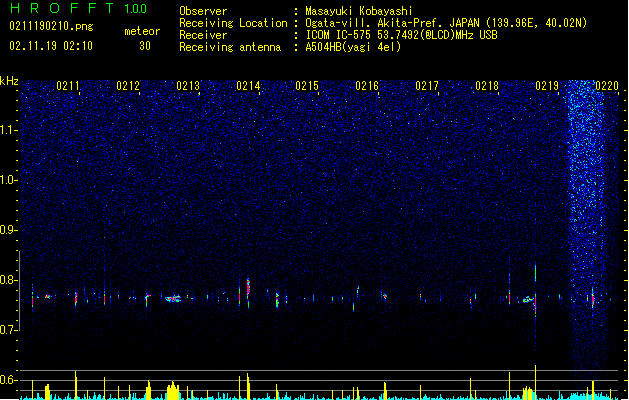Select the Ogata-vill. Akita-Pref. JAPAN location text

pos(446,23)
